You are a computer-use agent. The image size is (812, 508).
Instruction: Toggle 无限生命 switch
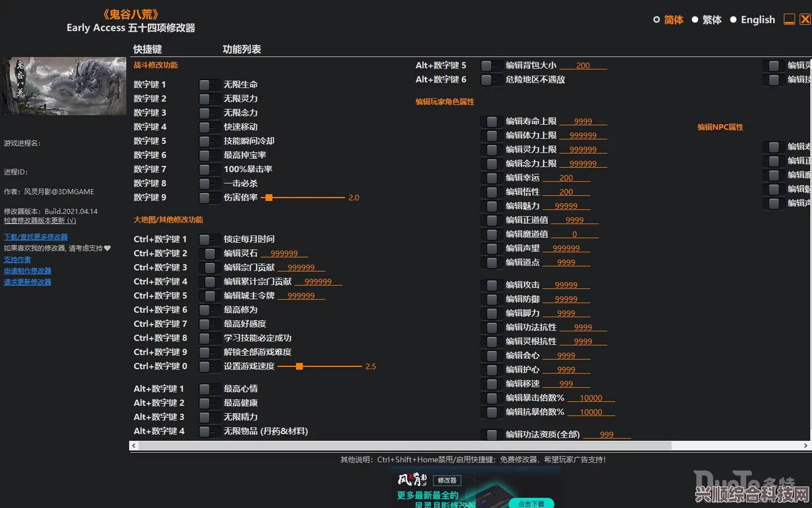coord(209,85)
